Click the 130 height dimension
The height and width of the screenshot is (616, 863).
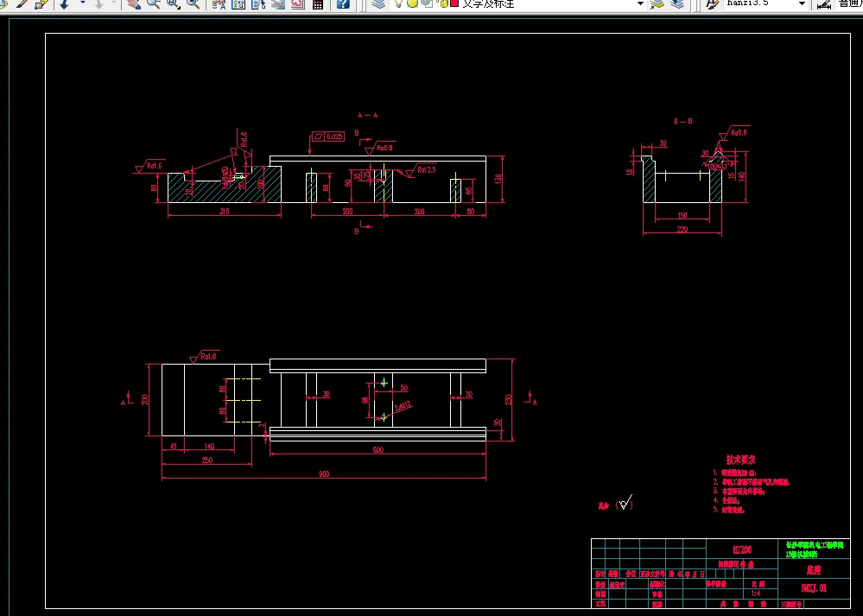click(x=498, y=179)
